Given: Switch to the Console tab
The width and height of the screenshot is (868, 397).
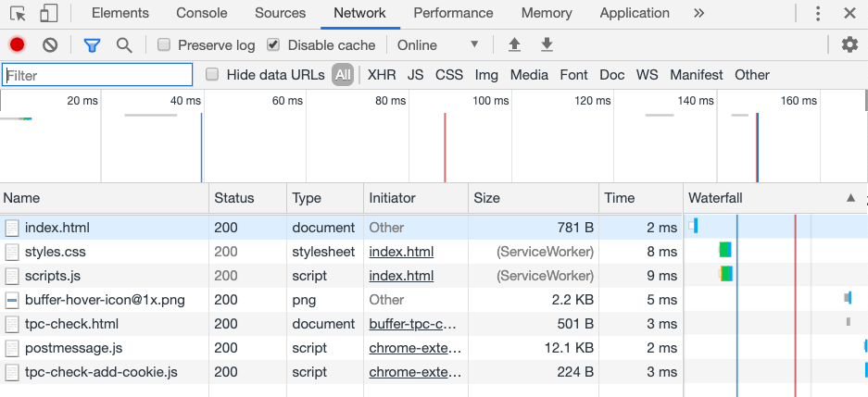Looking at the screenshot, I should 201,13.
